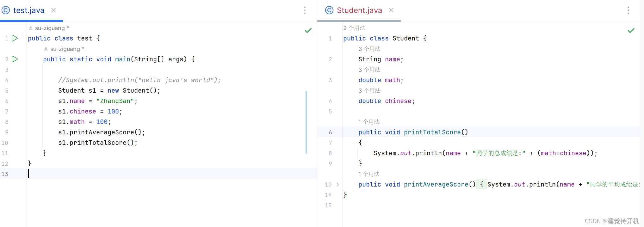Click 'new Student()' in test.java
The image size is (644, 227).
132,91
